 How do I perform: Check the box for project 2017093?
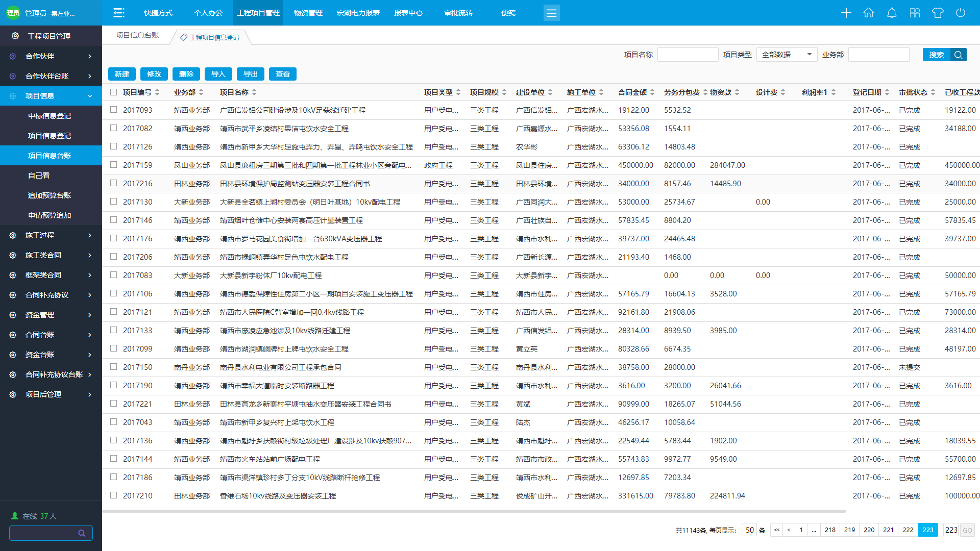tap(113, 110)
